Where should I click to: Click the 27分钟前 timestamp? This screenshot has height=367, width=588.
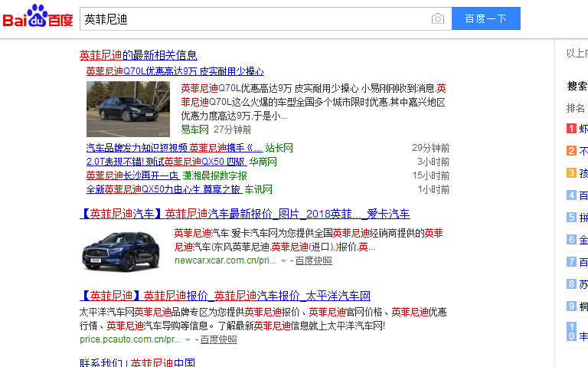(233, 129)
